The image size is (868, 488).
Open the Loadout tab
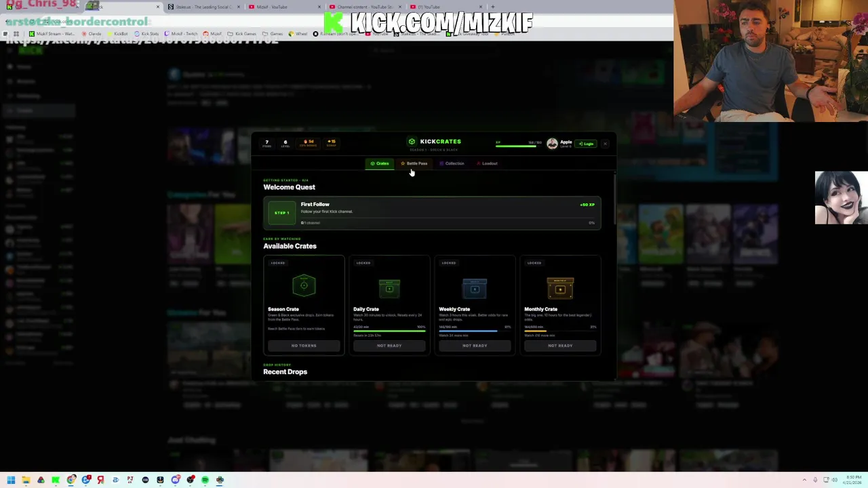(487, 163)
